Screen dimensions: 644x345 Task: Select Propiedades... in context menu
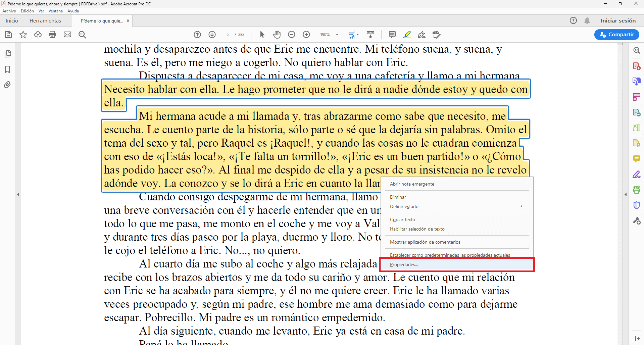456,264
